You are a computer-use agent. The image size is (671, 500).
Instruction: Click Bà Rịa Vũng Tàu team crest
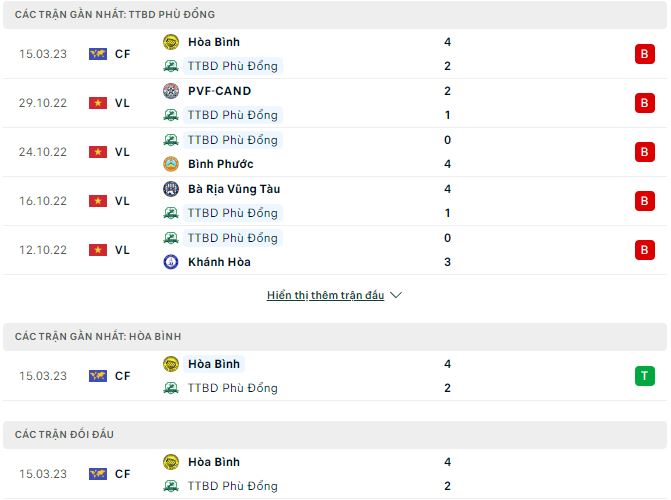(170, 189)
